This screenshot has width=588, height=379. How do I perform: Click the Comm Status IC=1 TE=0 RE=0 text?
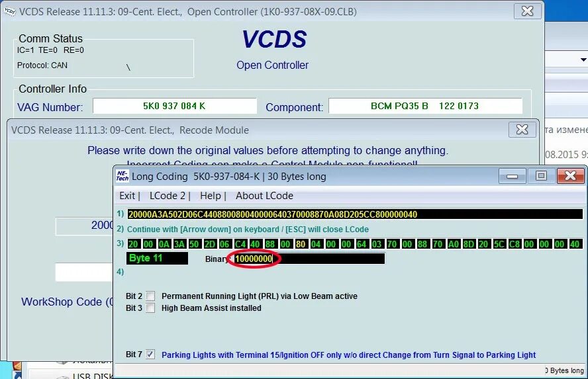[50, 50]
